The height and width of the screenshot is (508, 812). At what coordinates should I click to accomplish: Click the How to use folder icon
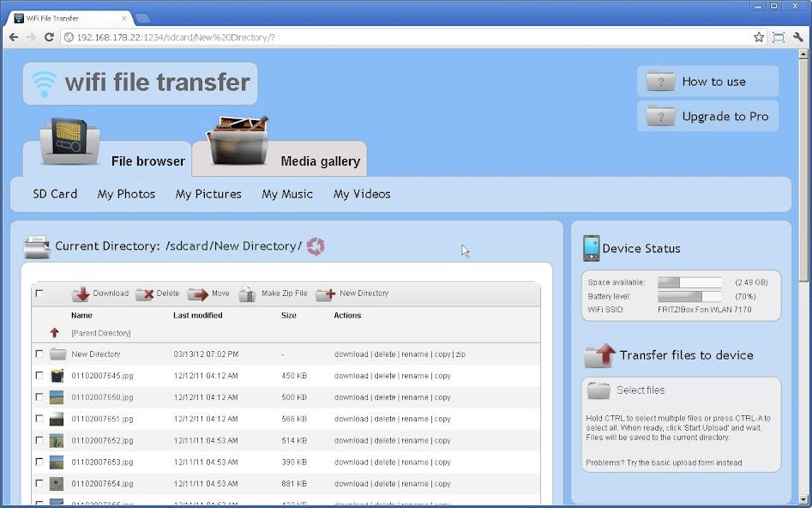click(x=660, y=81)
